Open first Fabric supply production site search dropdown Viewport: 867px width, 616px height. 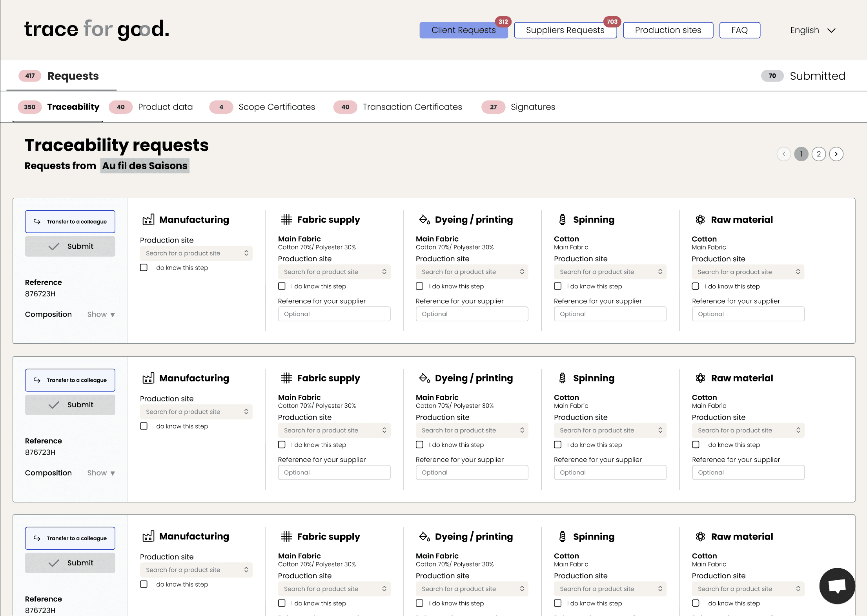click(x=334, y=272)
